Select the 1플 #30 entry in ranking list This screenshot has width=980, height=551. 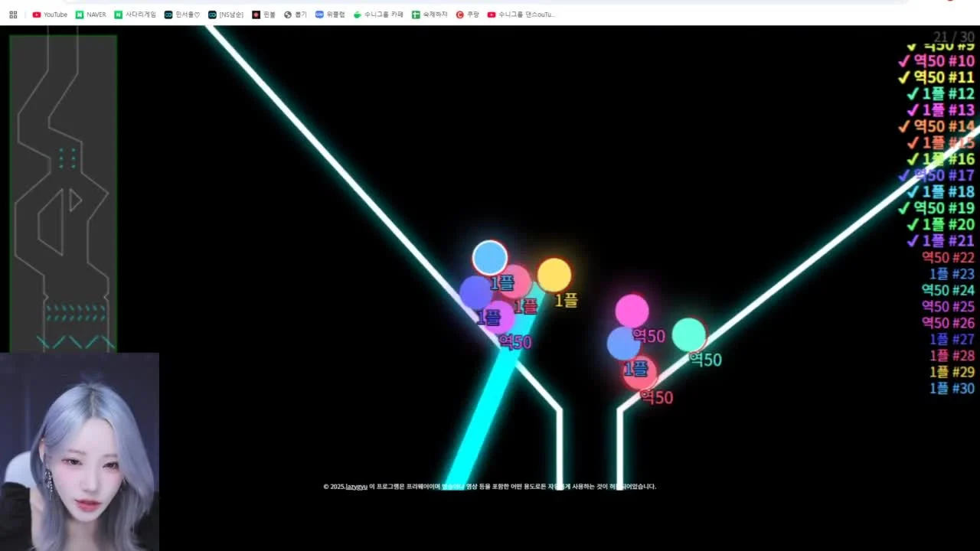click(x=952, y=388)
